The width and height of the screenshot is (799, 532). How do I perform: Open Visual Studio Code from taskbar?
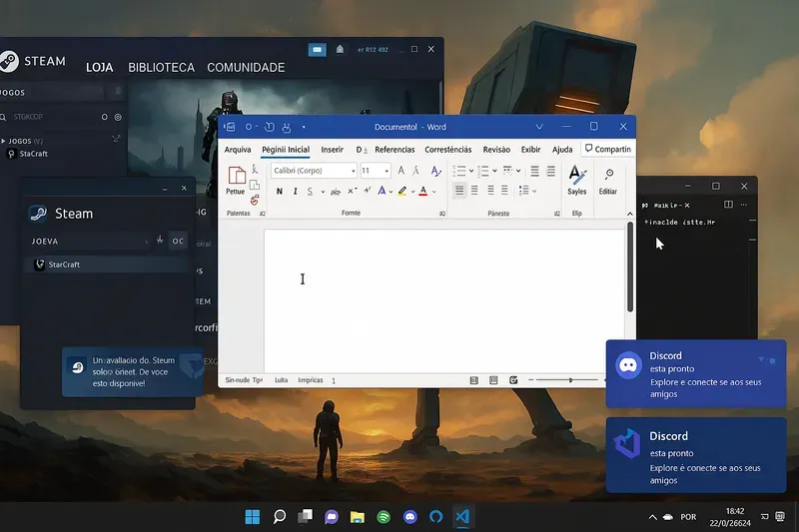[462, 517]
